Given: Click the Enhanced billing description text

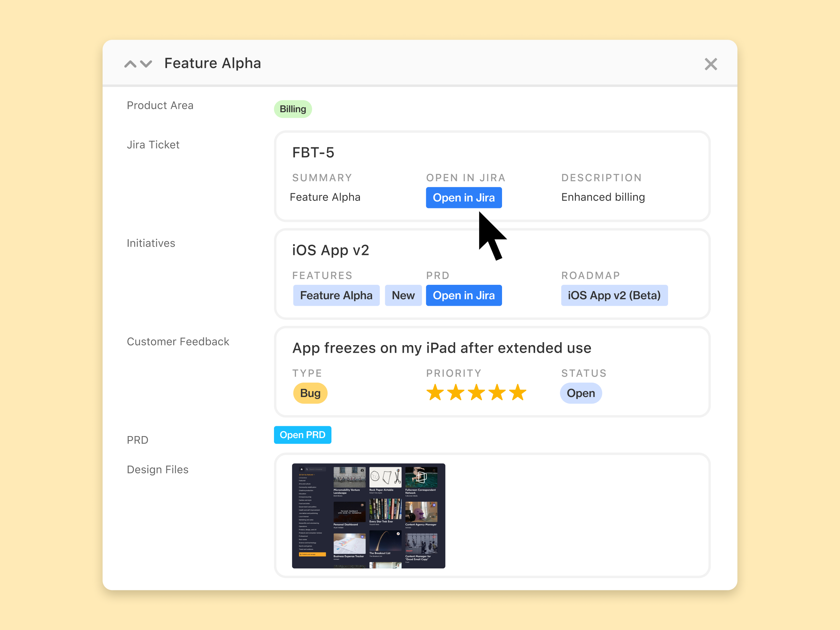Looking at the screenshot, I should 603,197.
